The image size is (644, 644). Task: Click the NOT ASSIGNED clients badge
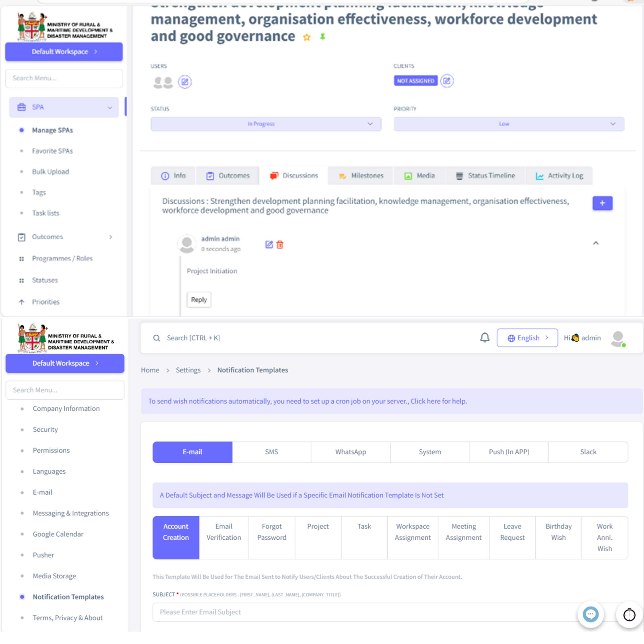[415, 81]
